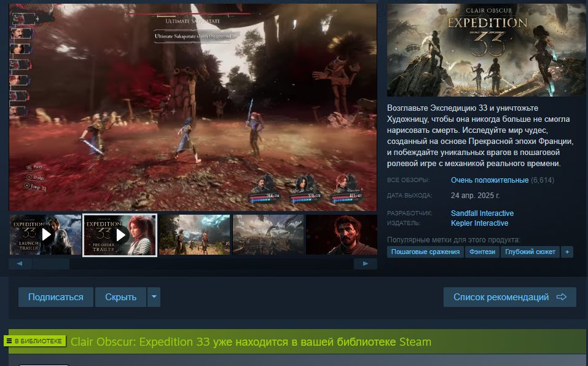Click the release date '24 апр. 2025 г.'

click(x=475, y=196)
